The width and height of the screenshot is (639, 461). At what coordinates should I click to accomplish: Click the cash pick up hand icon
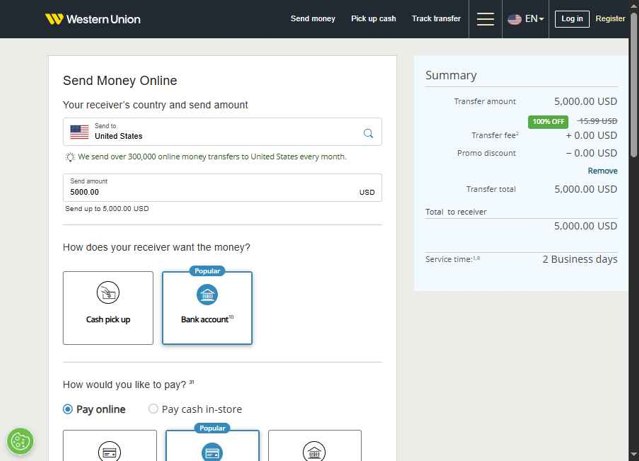(108, 292)
